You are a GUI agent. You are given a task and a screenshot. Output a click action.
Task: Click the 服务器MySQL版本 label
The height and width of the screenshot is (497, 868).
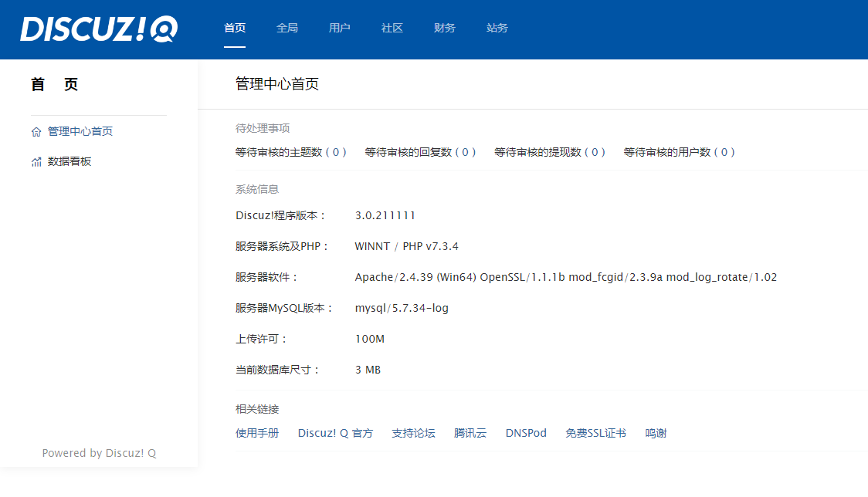284,308
